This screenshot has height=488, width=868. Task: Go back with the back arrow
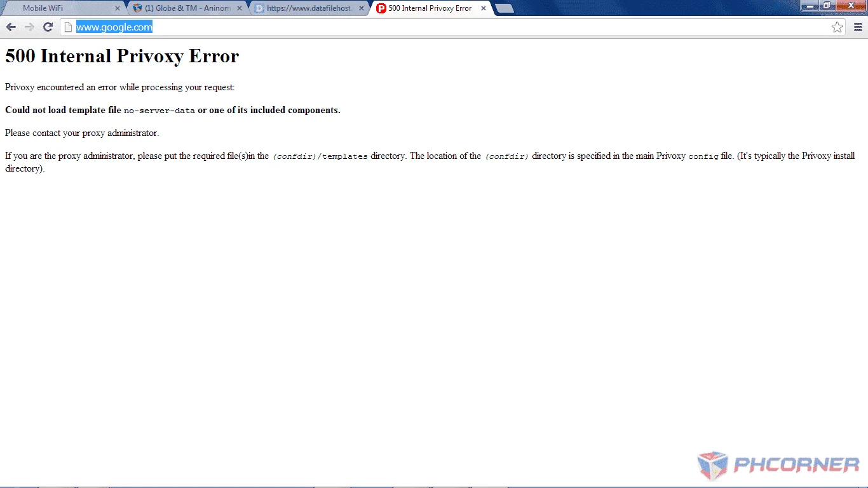[11, 27]
